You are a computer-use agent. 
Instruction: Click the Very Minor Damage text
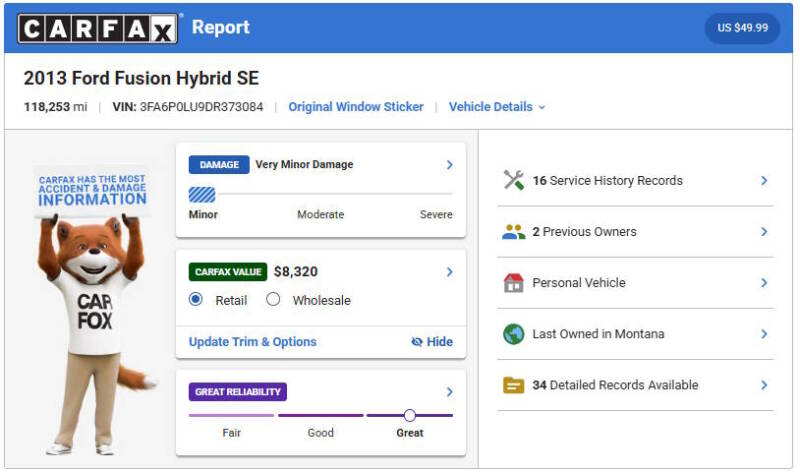[x=304, y=164]
